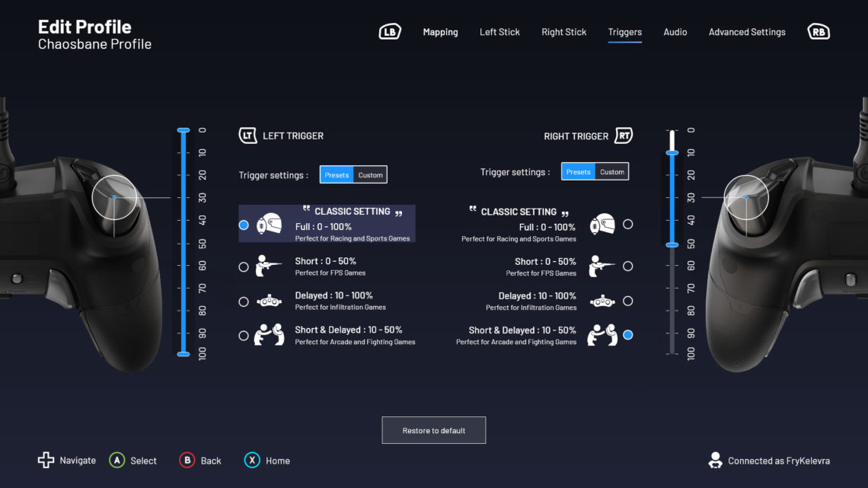Click the LB bumper icon

[x=390, y=31]
